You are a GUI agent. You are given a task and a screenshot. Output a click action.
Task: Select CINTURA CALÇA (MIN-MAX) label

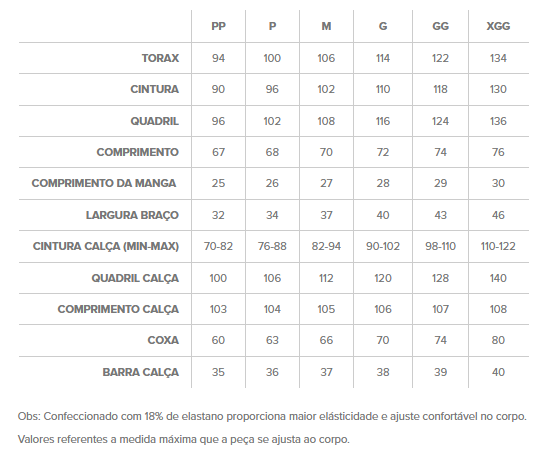(106, 246)
